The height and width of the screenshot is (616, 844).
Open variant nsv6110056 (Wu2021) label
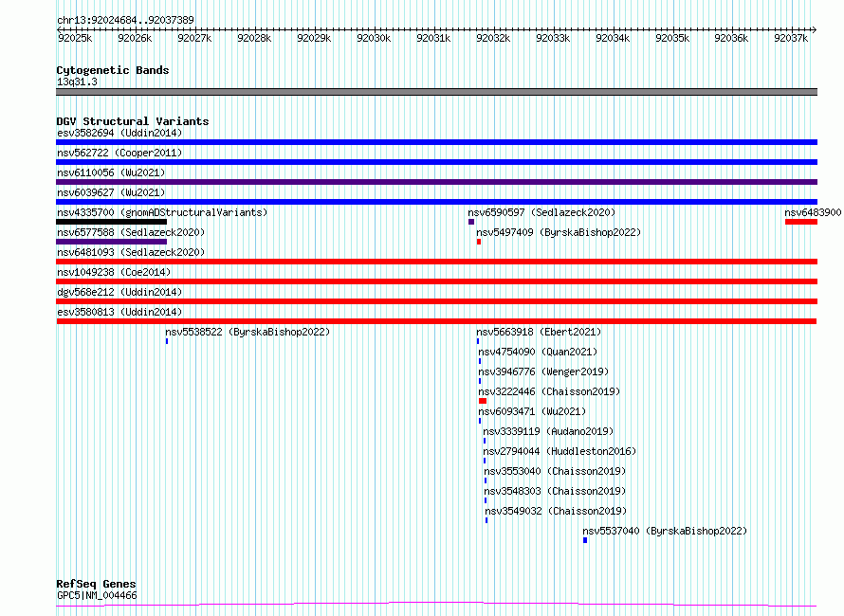coord(111,172)
